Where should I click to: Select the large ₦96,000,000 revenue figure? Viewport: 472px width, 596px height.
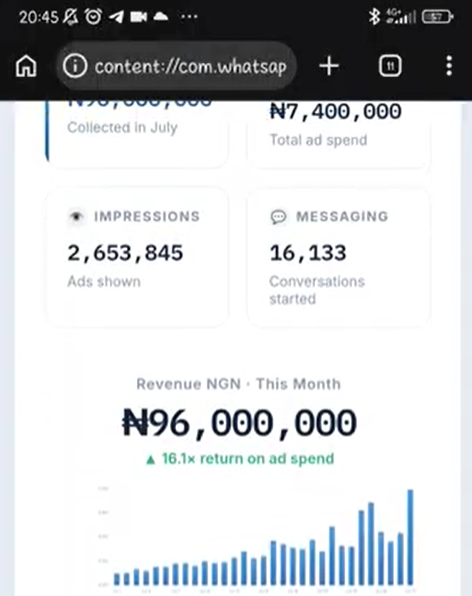239,423
